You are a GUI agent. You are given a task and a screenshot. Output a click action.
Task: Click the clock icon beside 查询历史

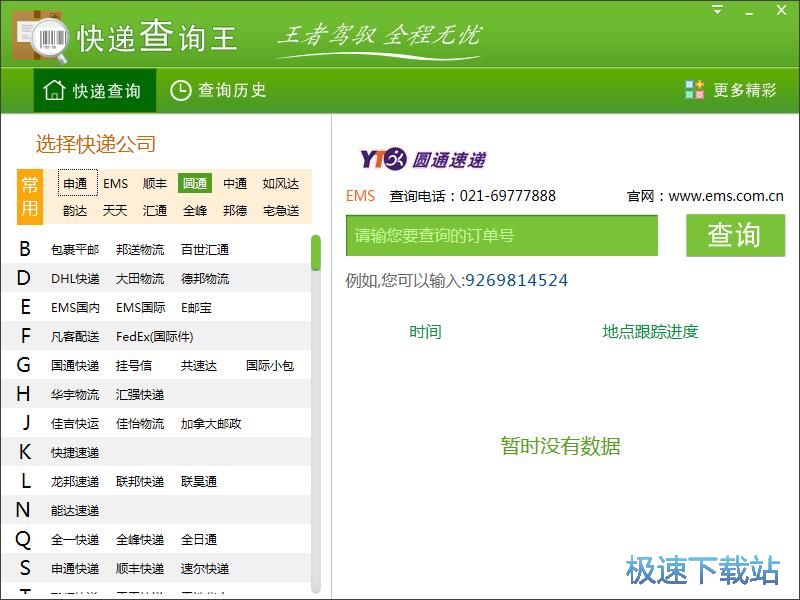(x=180, y=91)
